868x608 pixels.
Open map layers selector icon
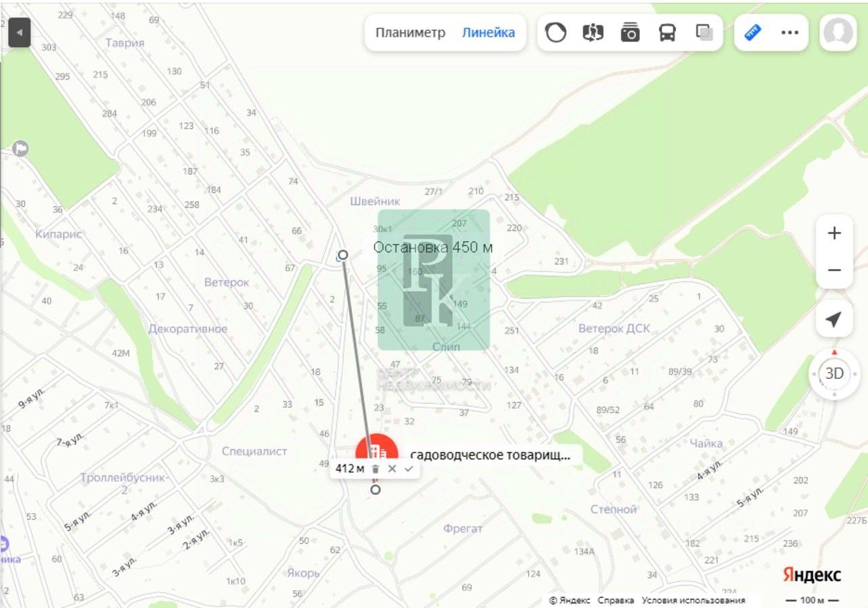click(x=705, y=33)
